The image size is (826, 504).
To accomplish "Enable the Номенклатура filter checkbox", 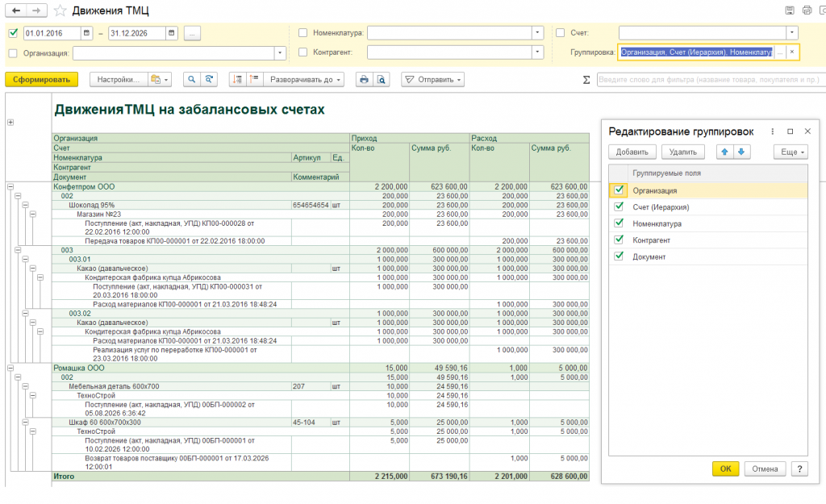I will (x=303, y=32).
